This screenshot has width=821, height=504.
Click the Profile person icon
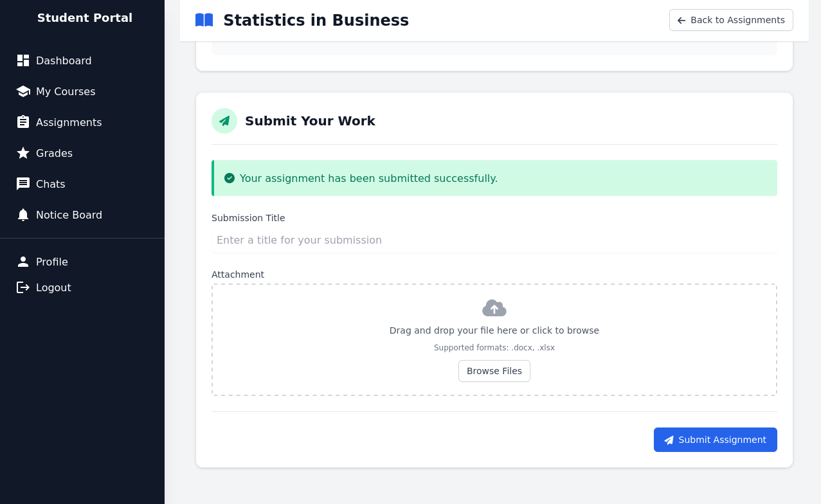23,262
